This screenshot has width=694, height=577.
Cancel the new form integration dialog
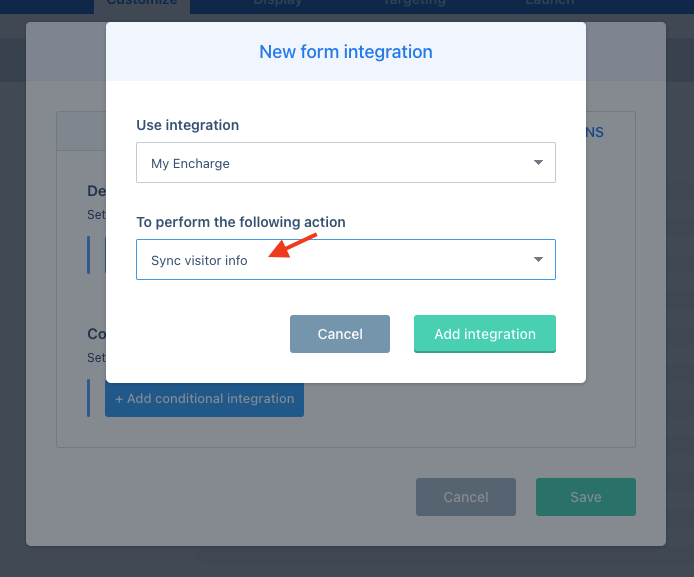(x=340, y=334)
